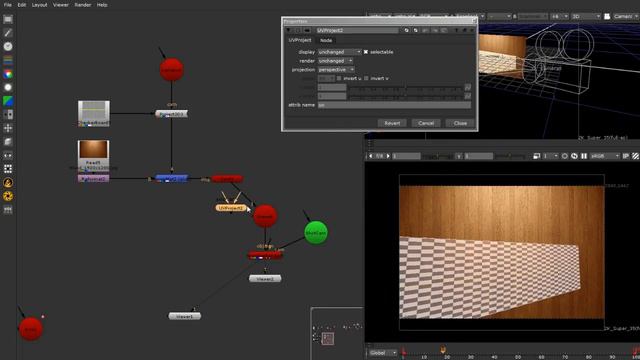This screenshot has height=360, width=640.
Task: Open the Image nodes toolbar menu
Action: point(8,19)
